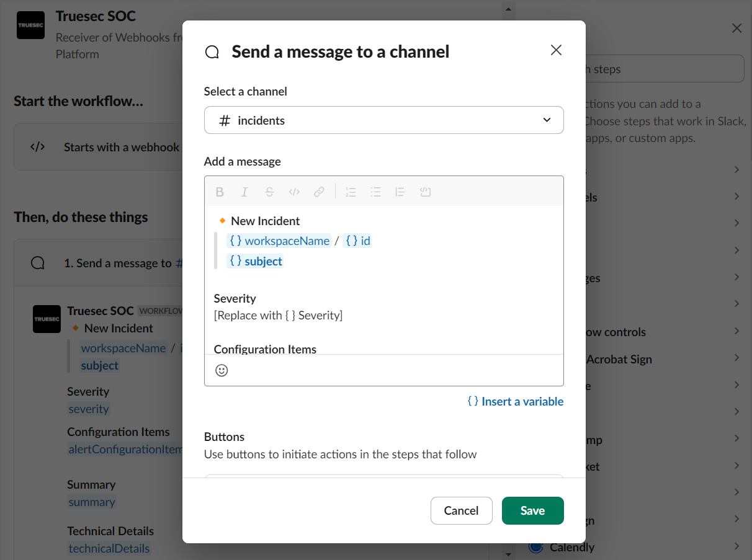Select the workspaceName variable chip
Image resolution: width=752 pixels, height=560 pixels.
click(x=279, y=241)
